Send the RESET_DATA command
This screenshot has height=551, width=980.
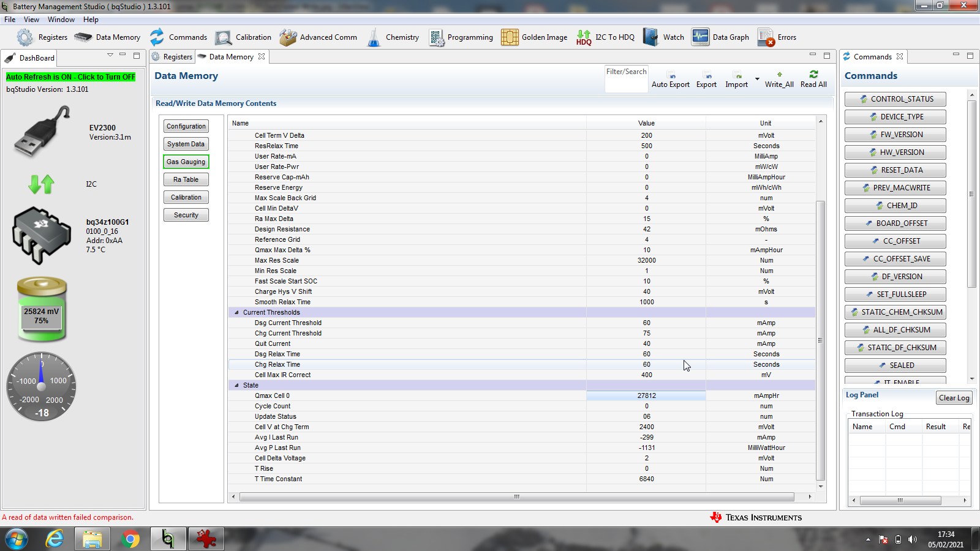895,170
